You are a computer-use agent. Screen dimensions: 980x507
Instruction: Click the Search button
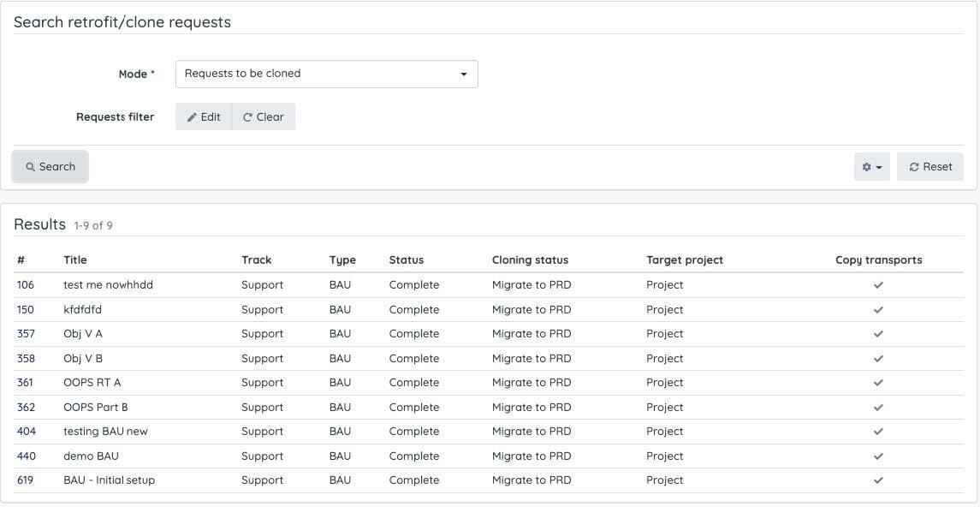click(x=50, y=166)
